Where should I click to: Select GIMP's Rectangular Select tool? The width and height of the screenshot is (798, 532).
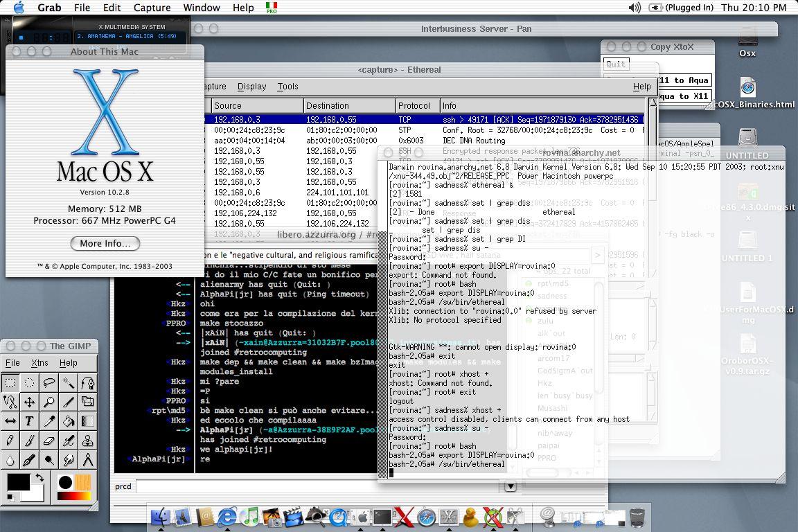tap(10, 383)
